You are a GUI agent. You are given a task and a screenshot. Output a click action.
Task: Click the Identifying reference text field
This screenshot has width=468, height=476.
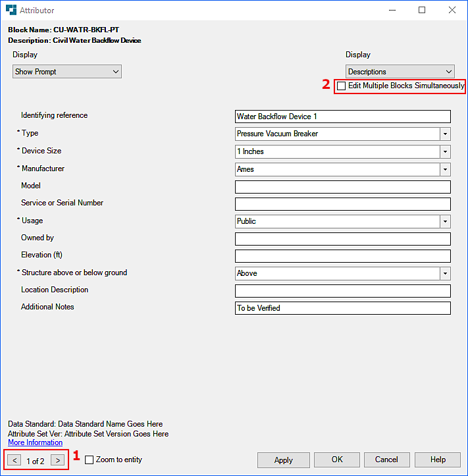click(342, 117)
